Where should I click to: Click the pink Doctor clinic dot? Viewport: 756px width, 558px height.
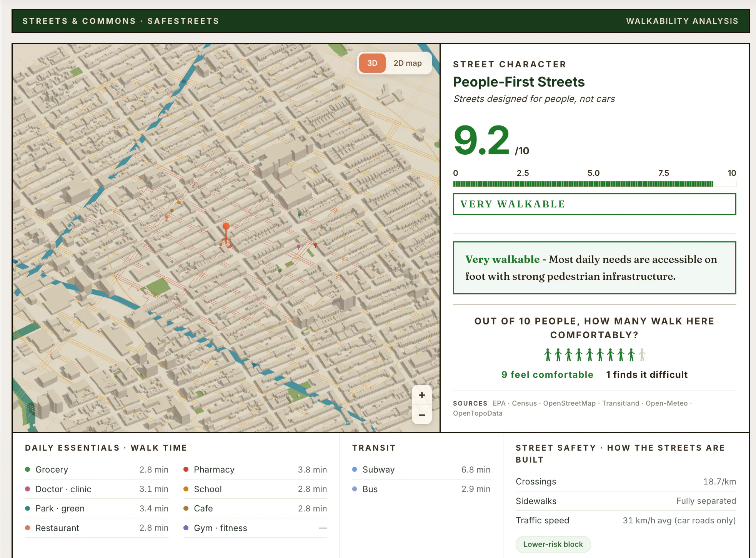point(28,489)
